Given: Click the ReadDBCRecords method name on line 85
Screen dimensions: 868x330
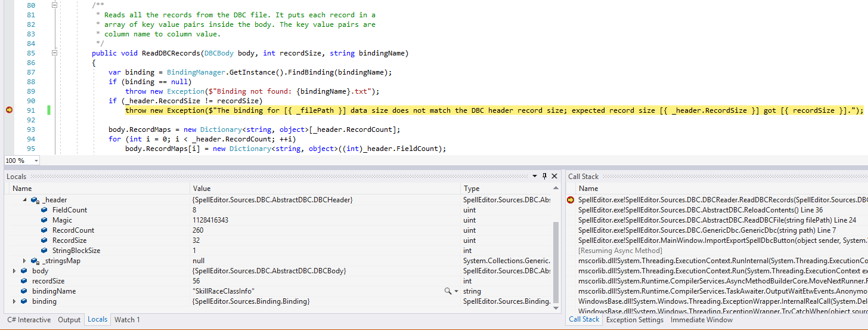Looking at the screenshot, I should [171, 53].
